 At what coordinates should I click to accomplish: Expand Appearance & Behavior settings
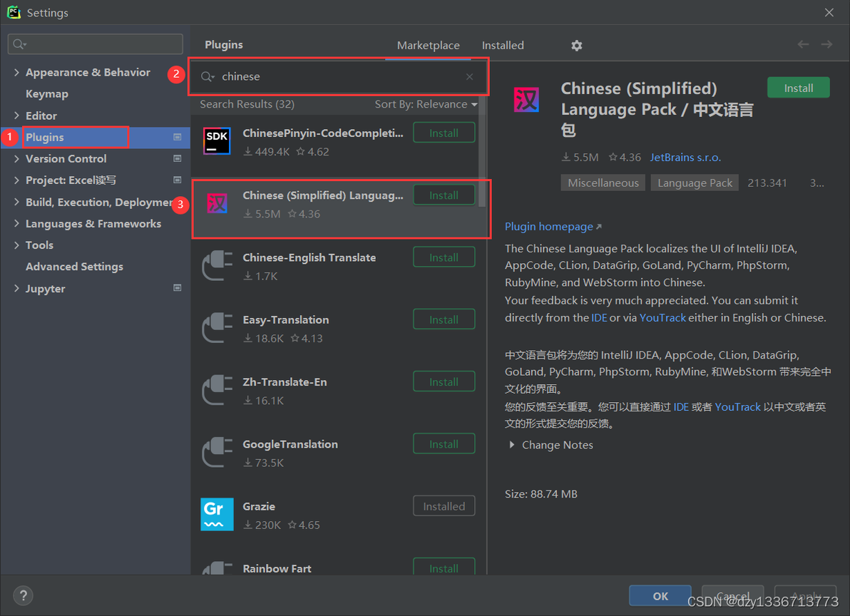pos(16,72)
